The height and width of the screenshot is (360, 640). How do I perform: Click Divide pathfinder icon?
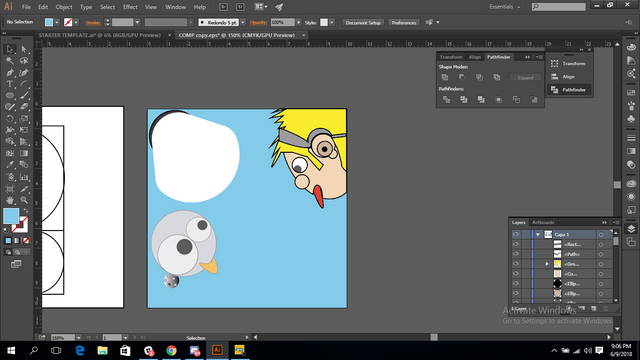[447, 99]
